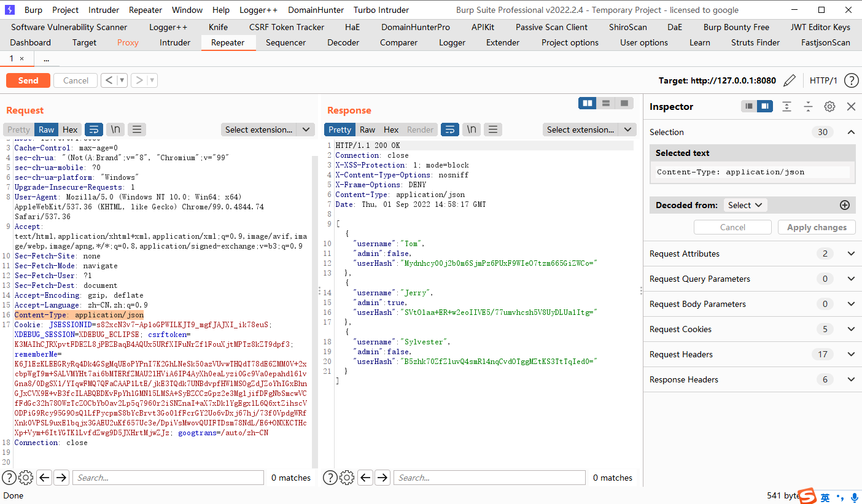862x504 pixels.
Task: Toggle word wrap icon in Response toolbar
Action: coord(450,130)
